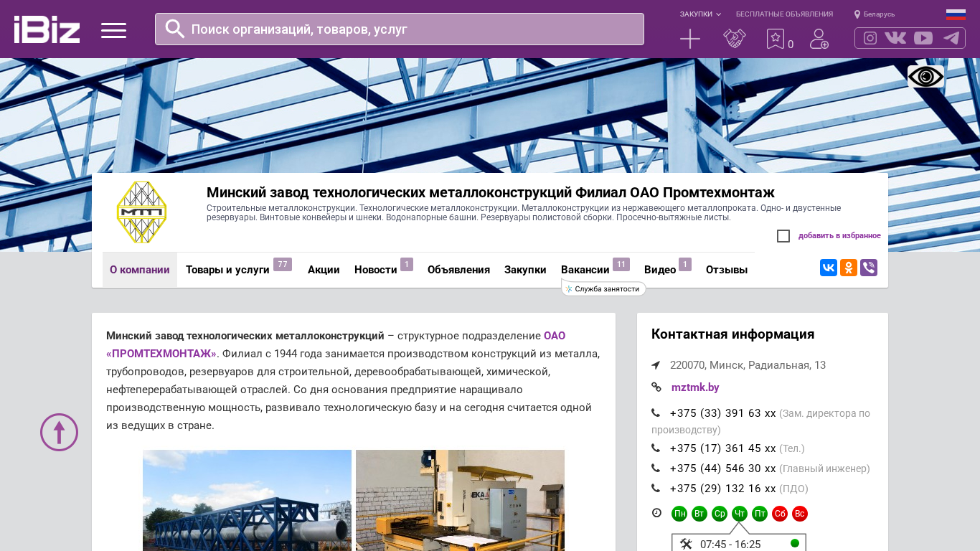
Task: Open the mztmk.by website link
Action: click(695, 387)
